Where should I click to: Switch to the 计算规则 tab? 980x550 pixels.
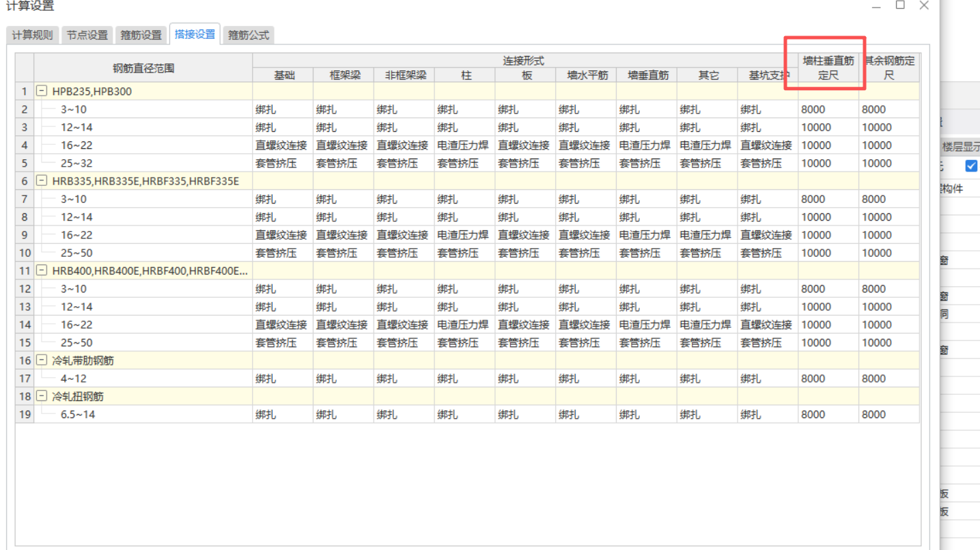32,35
